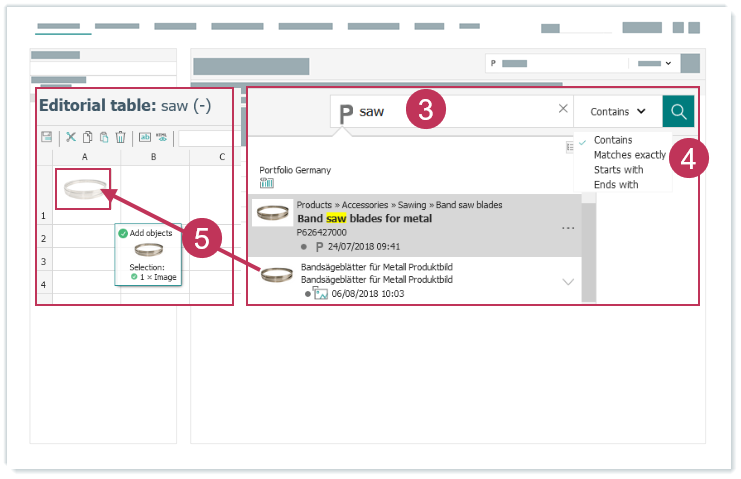Click the 'ab' text field icon
This screenshot has width=741, height=479.
[x=144, y=138]
